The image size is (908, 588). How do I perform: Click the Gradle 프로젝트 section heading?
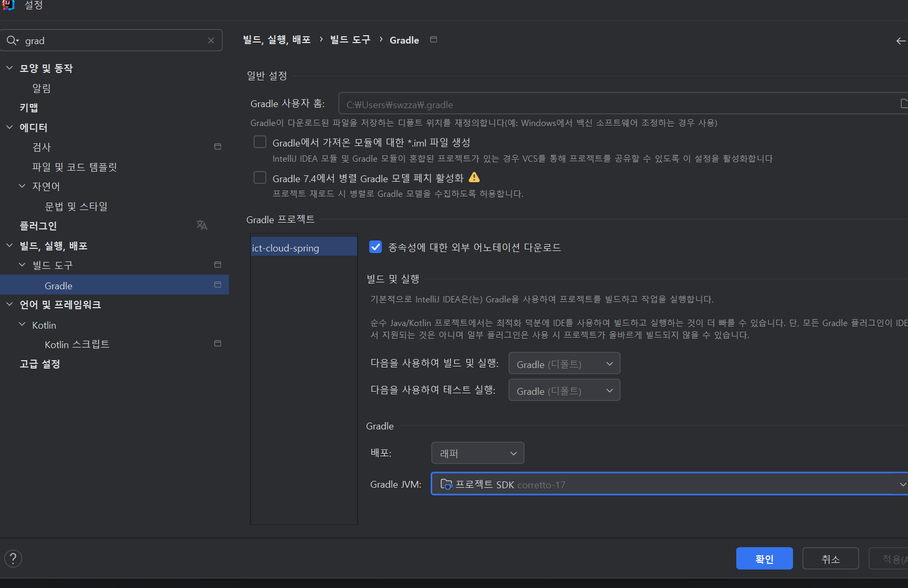point(280,219)
